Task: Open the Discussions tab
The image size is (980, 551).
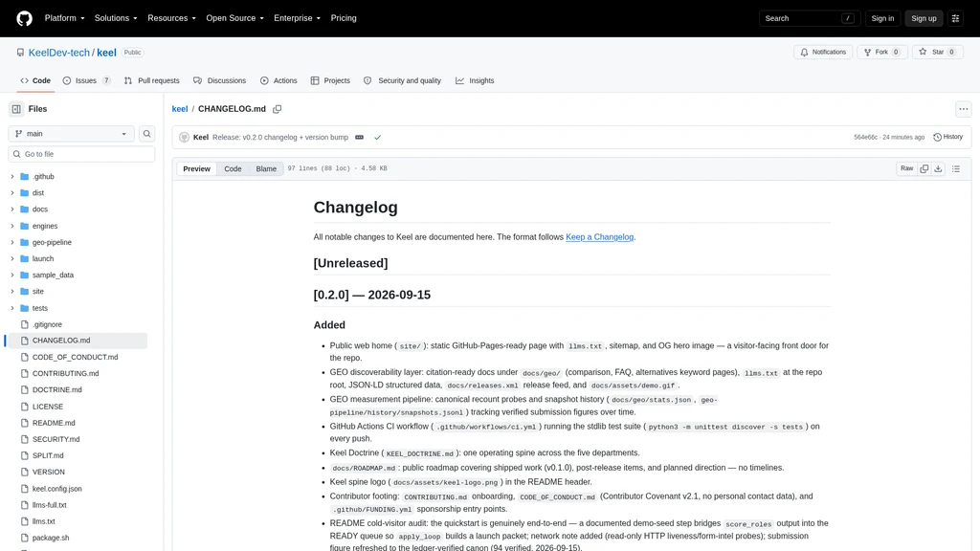Action: 219,80
